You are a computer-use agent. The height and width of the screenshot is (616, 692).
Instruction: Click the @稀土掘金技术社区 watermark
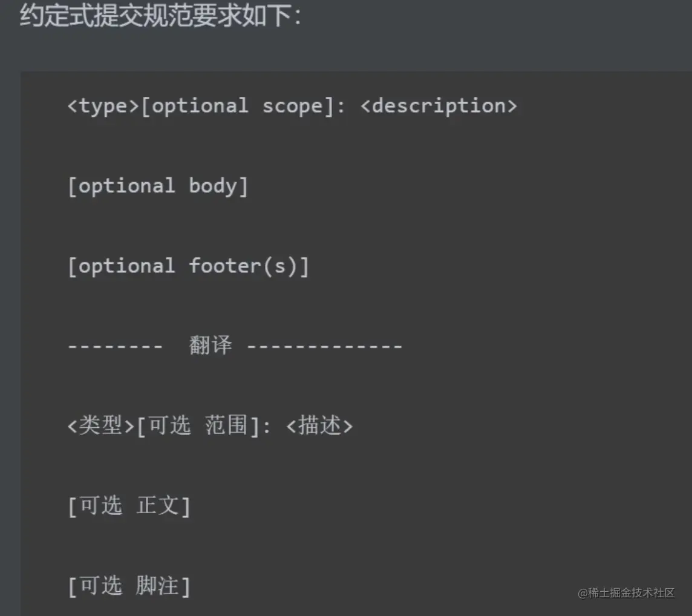[626, 593]
